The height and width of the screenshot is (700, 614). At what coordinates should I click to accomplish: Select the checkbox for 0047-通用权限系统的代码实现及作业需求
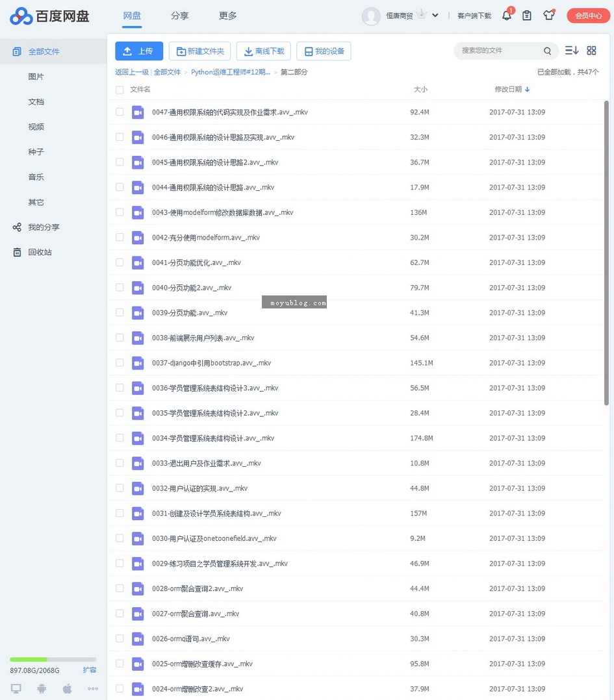[x=120, y=112]
